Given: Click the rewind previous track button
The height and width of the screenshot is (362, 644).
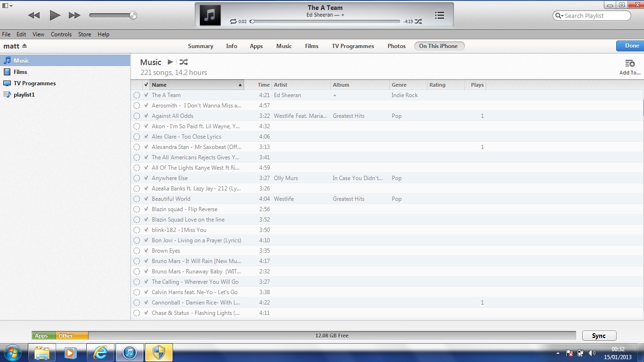Looking at the screenshot, I should [x=34, y=16].
